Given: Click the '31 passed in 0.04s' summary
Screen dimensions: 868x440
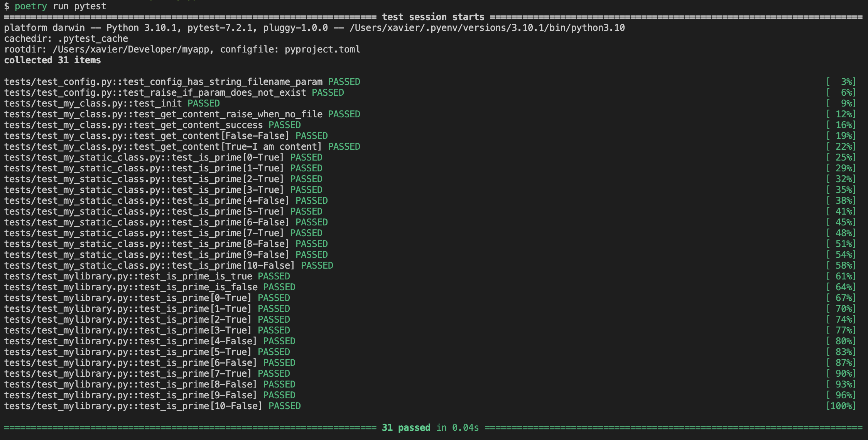Looking at the screenshot, I should click(430, 428).
